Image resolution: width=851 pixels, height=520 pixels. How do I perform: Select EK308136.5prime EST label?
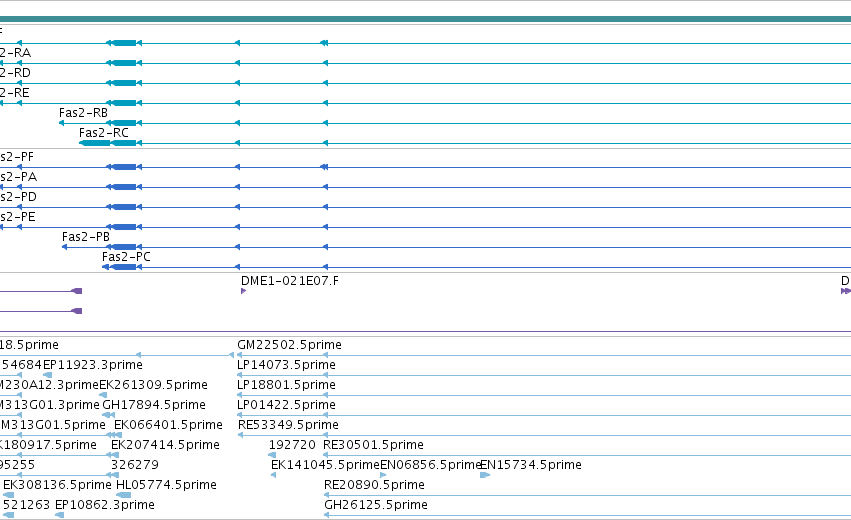point(57,485)
